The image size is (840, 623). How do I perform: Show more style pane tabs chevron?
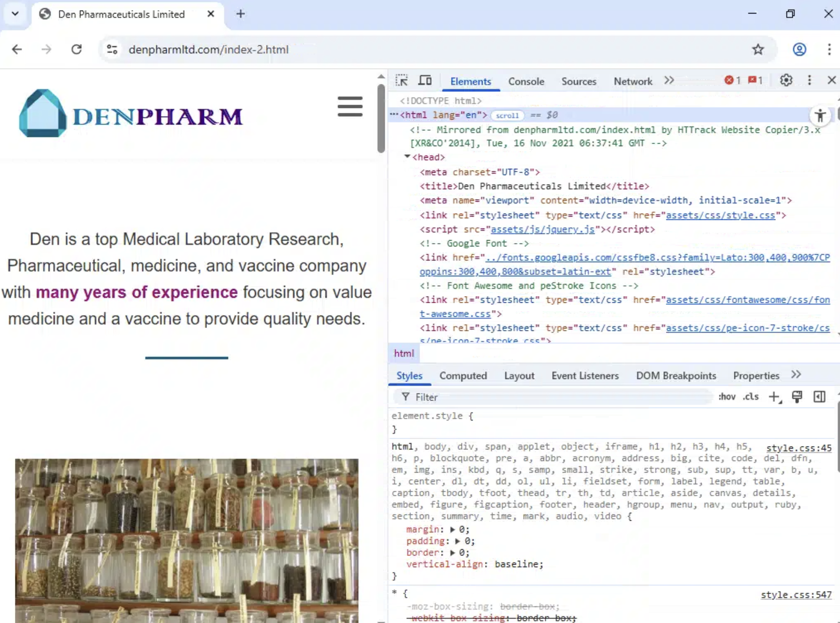click(x=797, y=375)
